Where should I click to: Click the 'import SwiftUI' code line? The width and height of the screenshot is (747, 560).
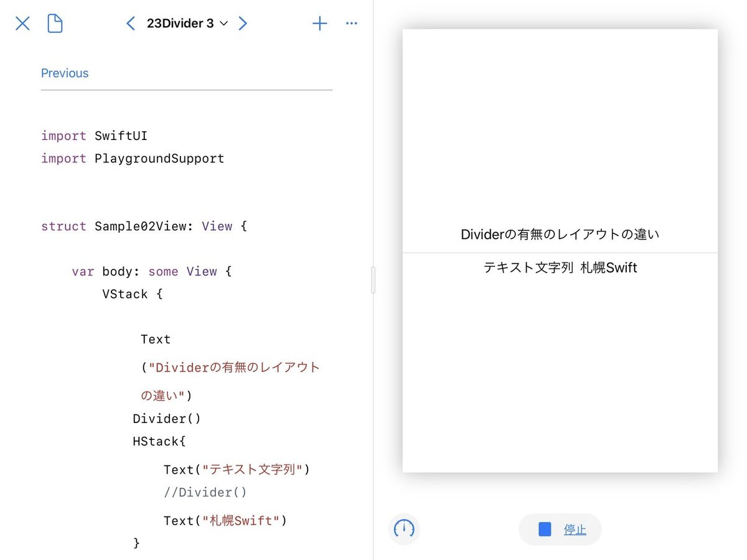tap(94, 136)
